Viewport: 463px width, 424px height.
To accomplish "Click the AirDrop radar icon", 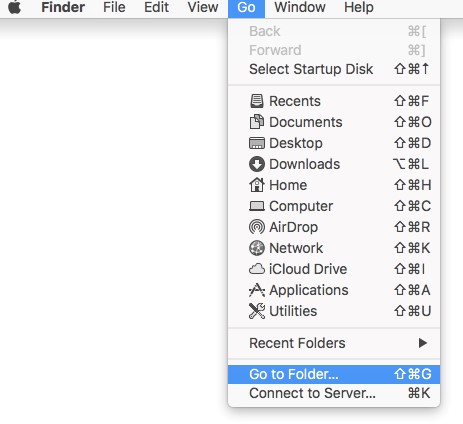I will pos(257,227).
